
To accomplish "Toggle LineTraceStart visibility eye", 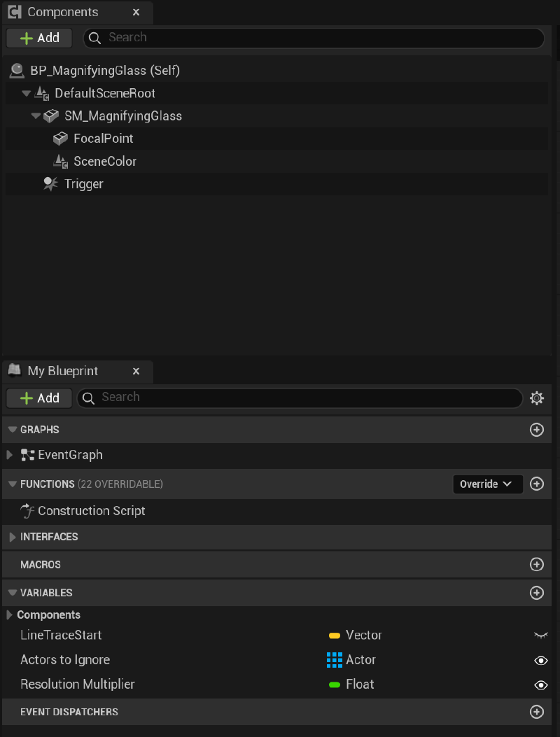I will tap(540, 635).
